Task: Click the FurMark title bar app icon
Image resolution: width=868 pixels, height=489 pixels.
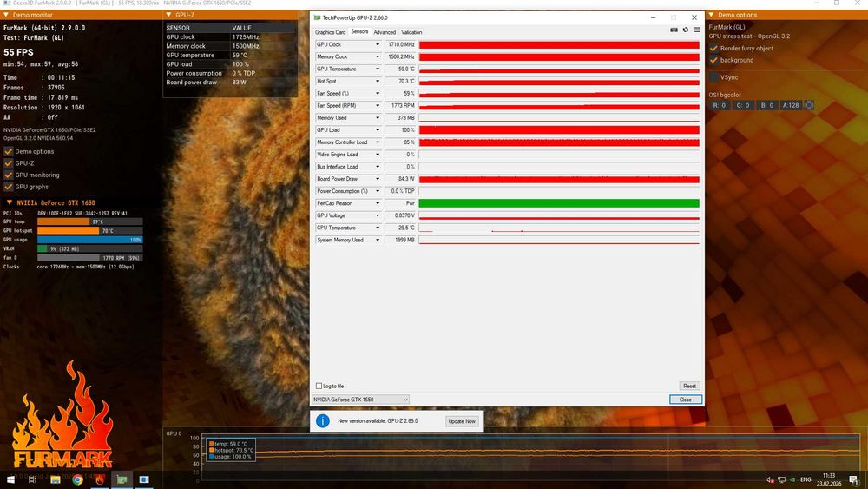Action: click(7, 3)
